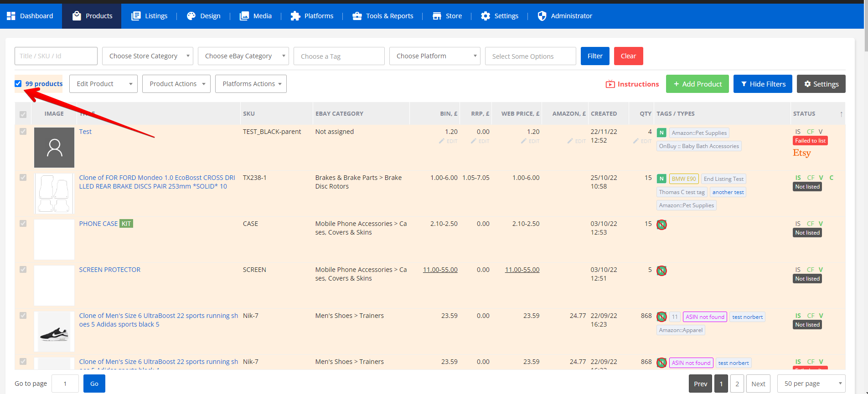
Task: Click the Amazon price edit pencil in the Test row
Action: pos(570,141)
